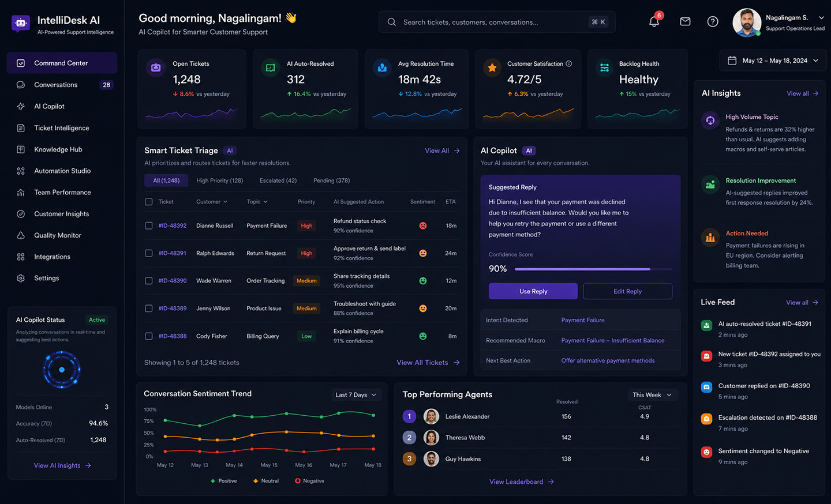Click the AI Auto-Resolved card icon
Screen dimensions: 831x504
point(270,67)
